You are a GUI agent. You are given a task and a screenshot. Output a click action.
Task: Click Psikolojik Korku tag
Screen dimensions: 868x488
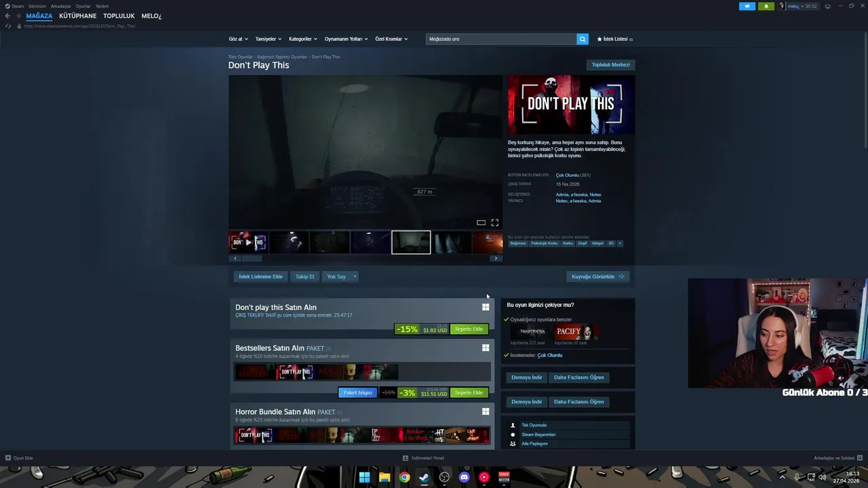(x=544, y=243)
